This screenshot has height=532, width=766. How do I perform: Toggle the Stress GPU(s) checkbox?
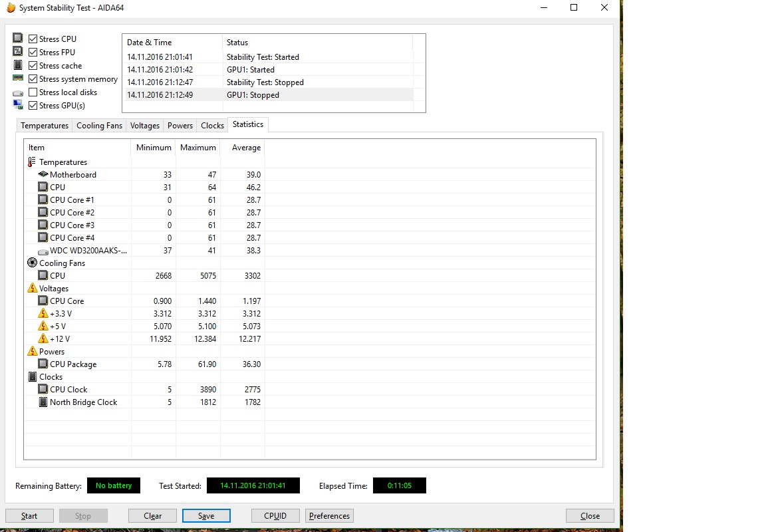pos(33,105)
